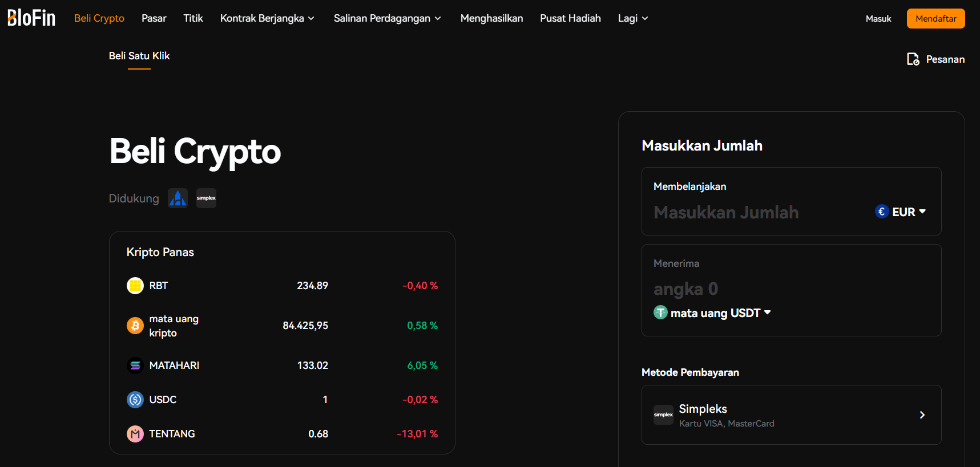Click the price 234.89
Viewport: 980px width, 467px height.
312,286
